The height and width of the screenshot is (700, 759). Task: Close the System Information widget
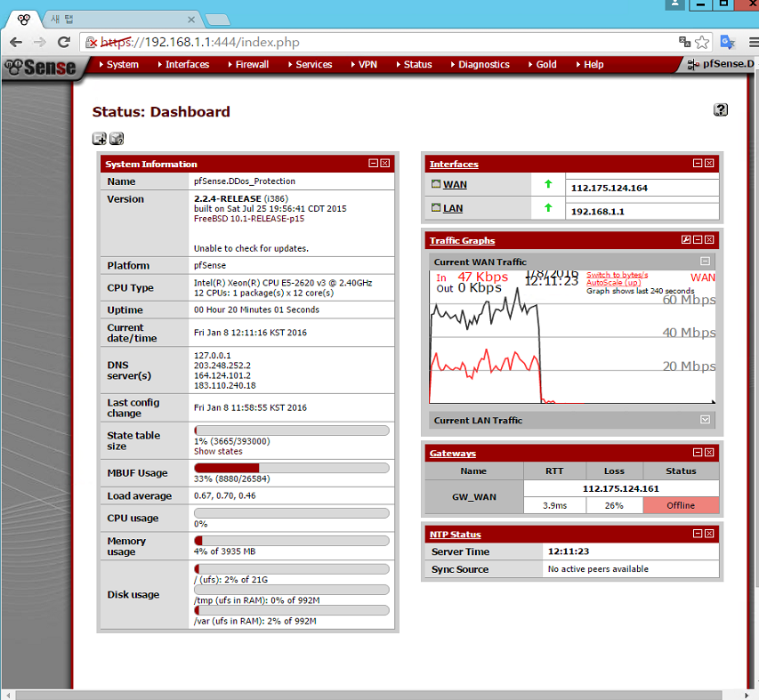pos(384,163)
